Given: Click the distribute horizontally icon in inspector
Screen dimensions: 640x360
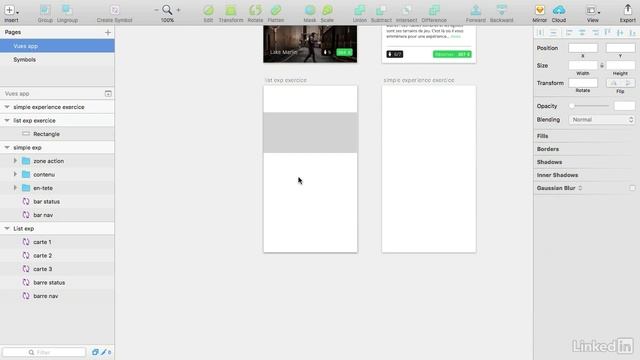Looking at the screenshot, I should [x=540, y=32].
